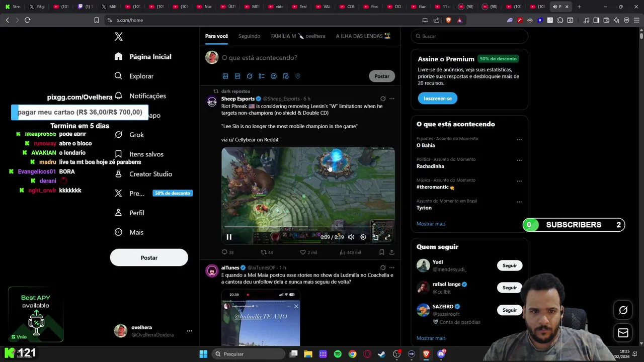Add an image to the post
This screenshot has height=362, width=644.
225,76
